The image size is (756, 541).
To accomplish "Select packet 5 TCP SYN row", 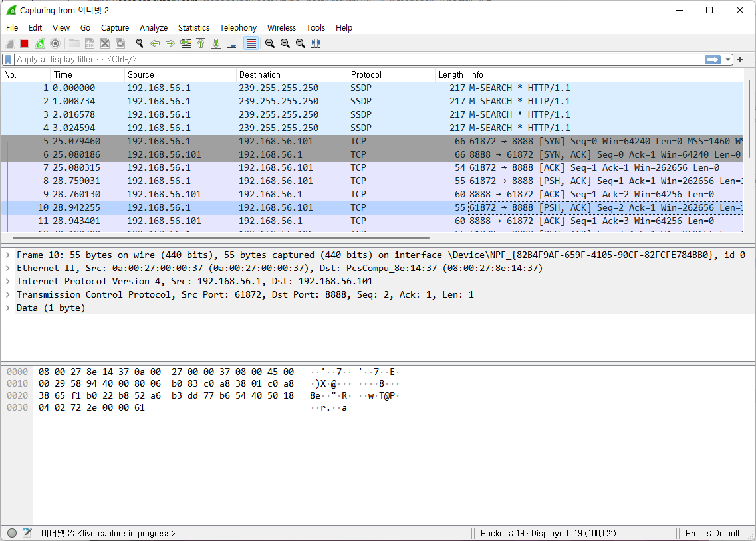I will (372, 141).
